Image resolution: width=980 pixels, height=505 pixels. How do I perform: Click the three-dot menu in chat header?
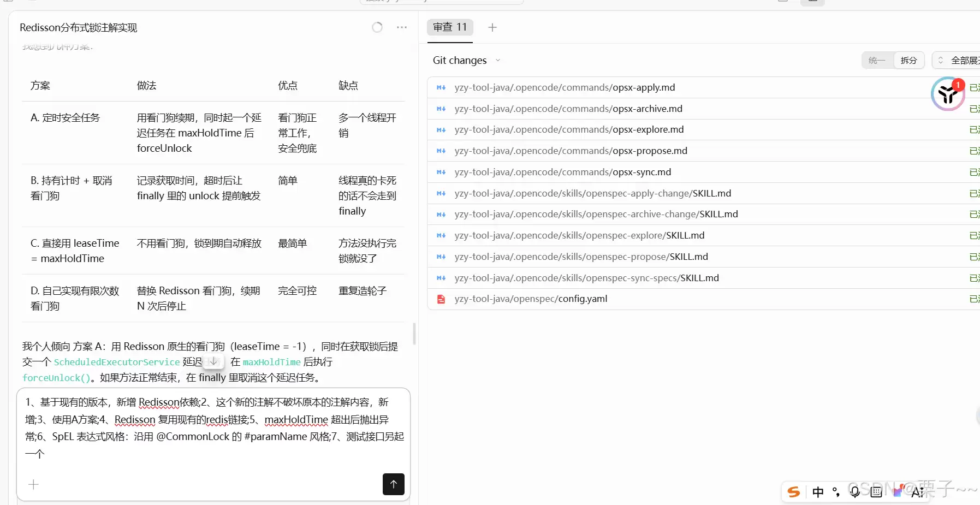(x=402, y=27)
